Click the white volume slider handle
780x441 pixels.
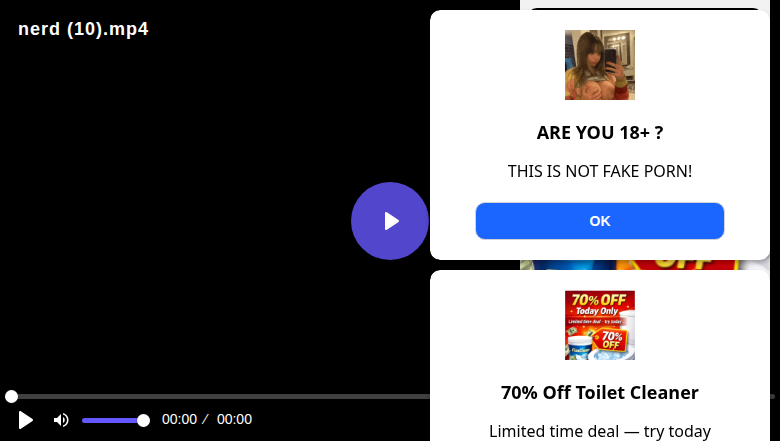pos(143,421)
